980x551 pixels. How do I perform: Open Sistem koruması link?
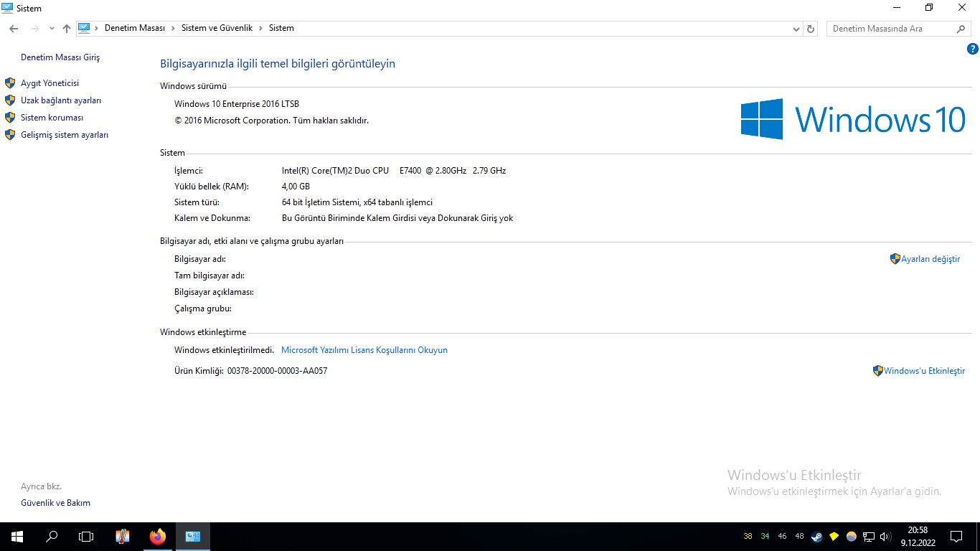(x=52, y=118)
